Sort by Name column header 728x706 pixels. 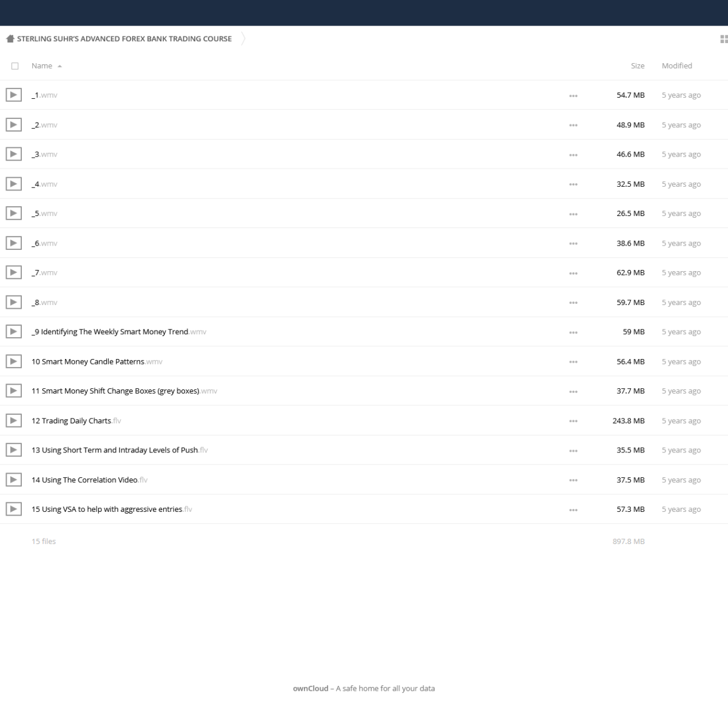[42, 66]
